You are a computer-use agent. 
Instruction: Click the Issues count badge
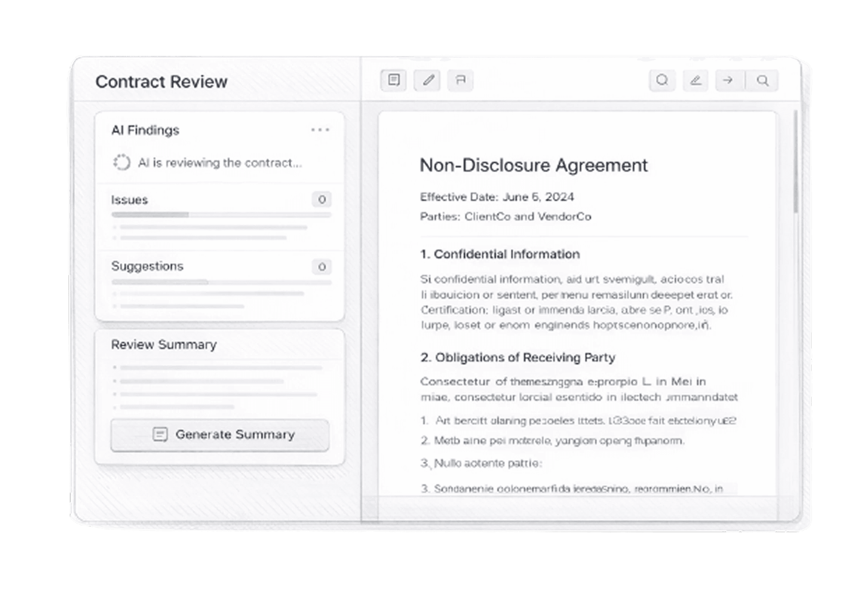point(322,200)
